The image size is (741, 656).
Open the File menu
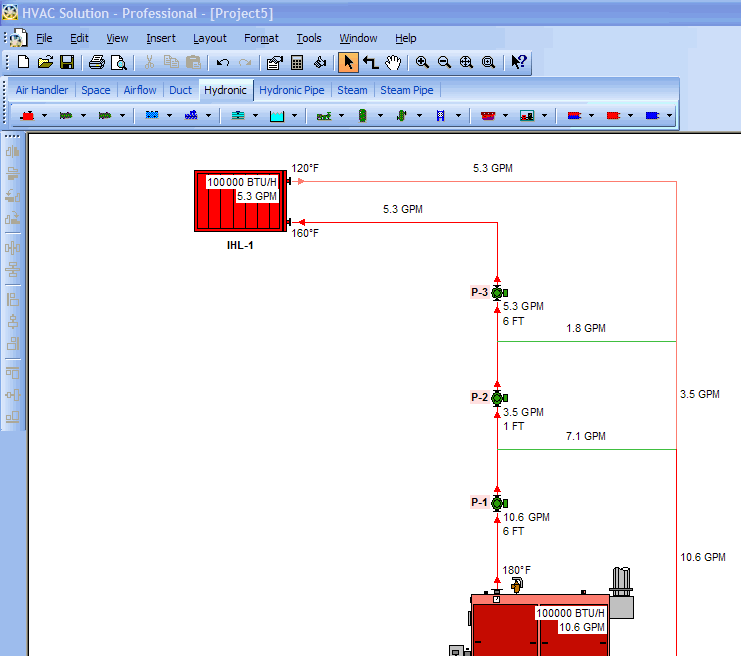[44, 38]
